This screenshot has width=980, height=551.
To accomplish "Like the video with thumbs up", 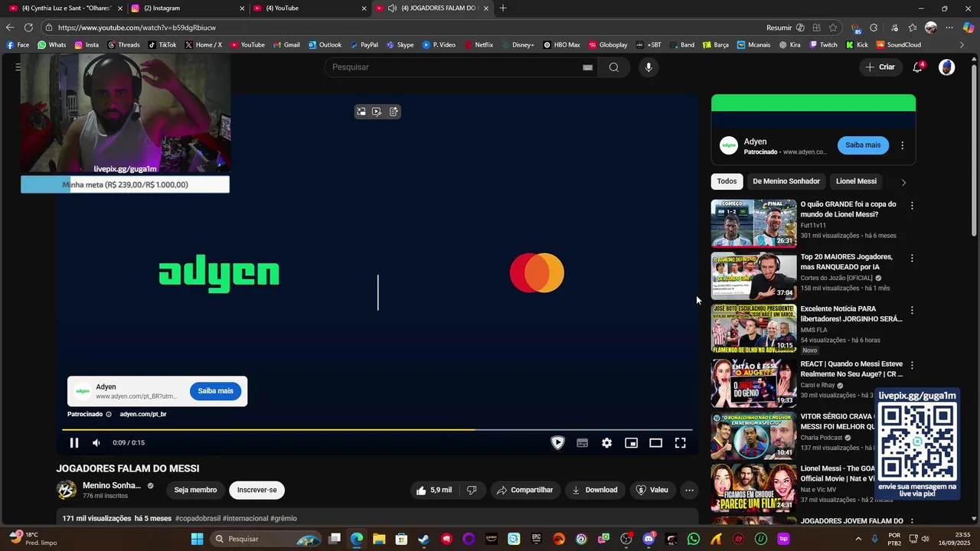I will pos(434,490).
